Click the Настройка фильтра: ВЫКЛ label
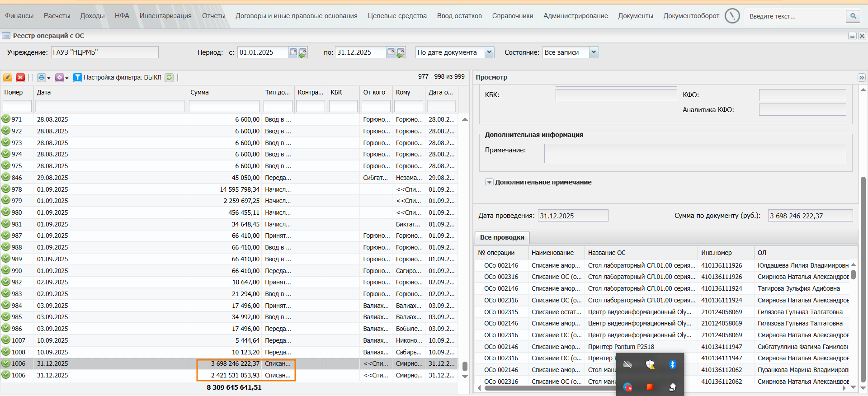 tap(123, 77)
